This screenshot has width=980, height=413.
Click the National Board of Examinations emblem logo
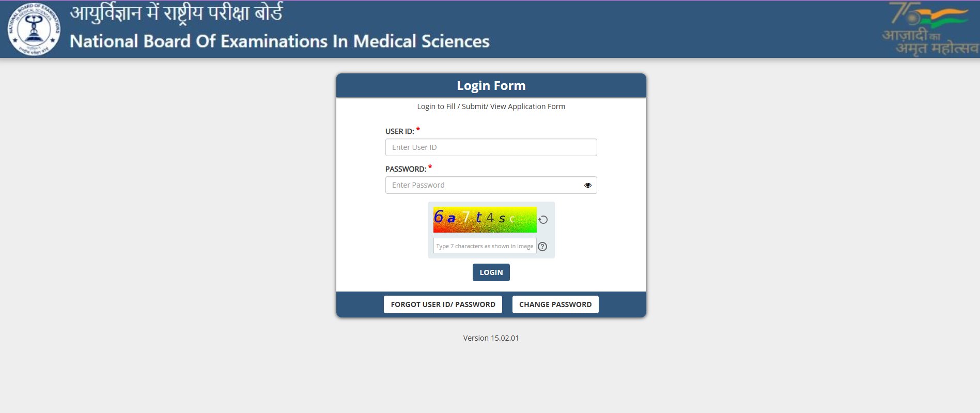tap(34, 29)
